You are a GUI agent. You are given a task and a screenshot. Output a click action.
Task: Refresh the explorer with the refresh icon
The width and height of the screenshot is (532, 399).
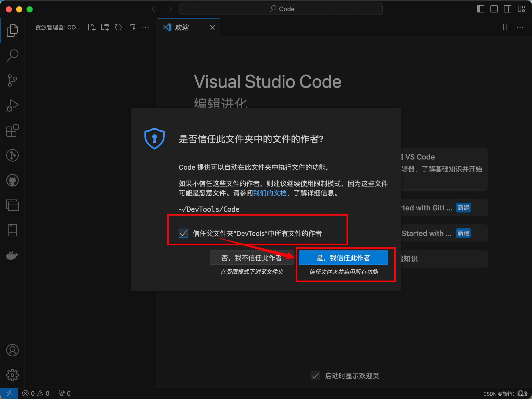tap(118, 27)
